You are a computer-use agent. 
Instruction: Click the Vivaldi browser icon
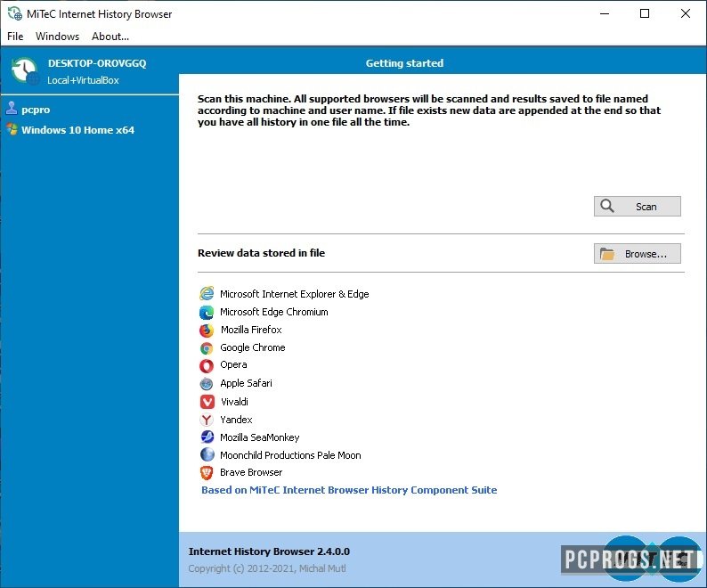207,402
